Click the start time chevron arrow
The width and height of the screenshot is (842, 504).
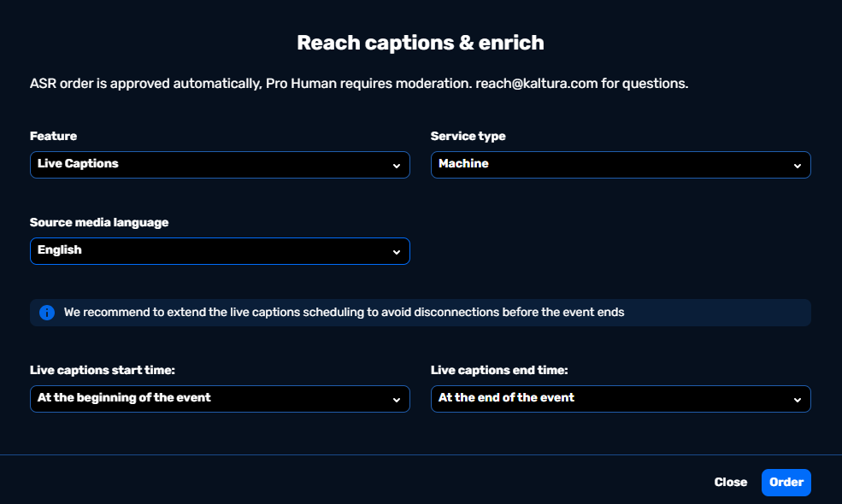click(397, 400)
